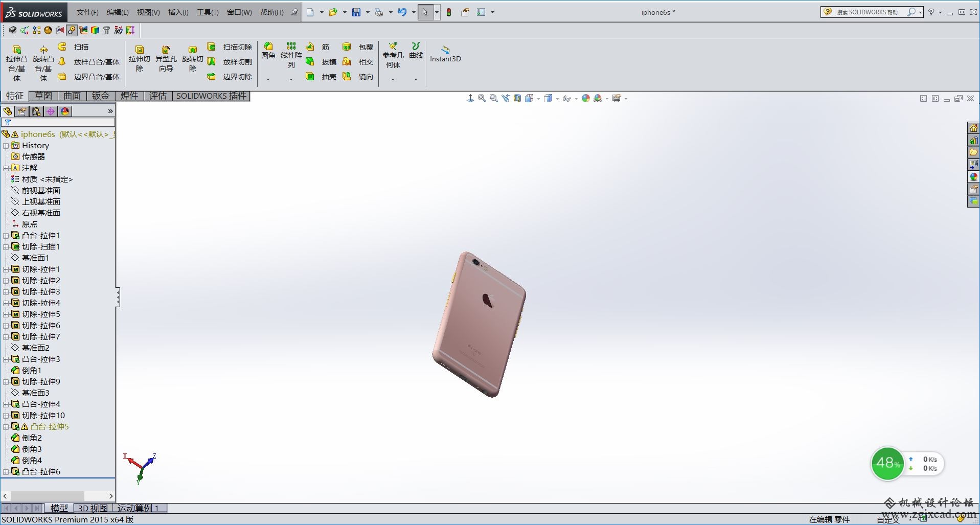980x525 pixels.
Task: Click the 拉伸切除 extruded cut tool
Action: tap(139, 58)
